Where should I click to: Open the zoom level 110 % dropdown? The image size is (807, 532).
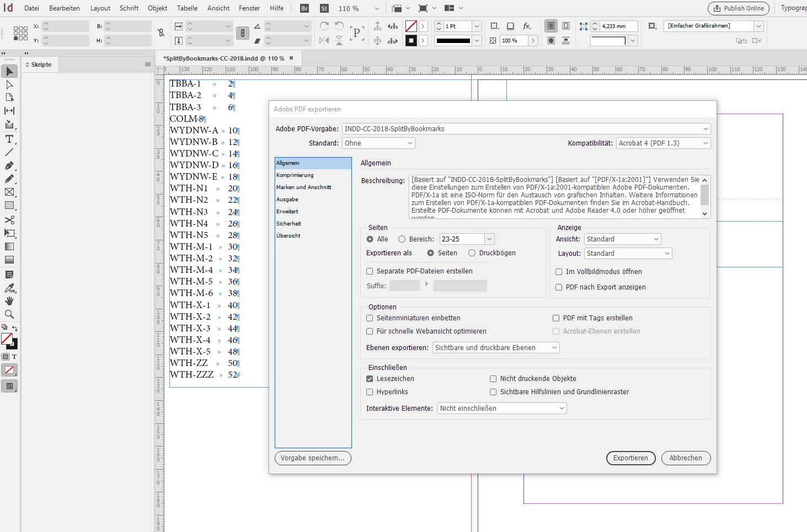coord(377,8)
